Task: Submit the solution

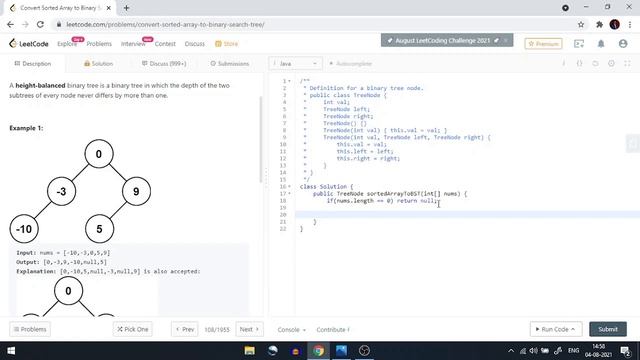Action: [608, 329]
